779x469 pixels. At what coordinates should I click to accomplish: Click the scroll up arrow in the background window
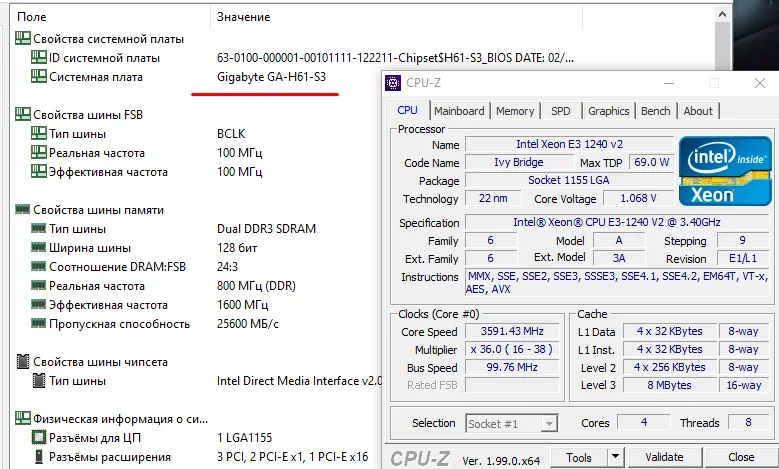coord(722,15)
